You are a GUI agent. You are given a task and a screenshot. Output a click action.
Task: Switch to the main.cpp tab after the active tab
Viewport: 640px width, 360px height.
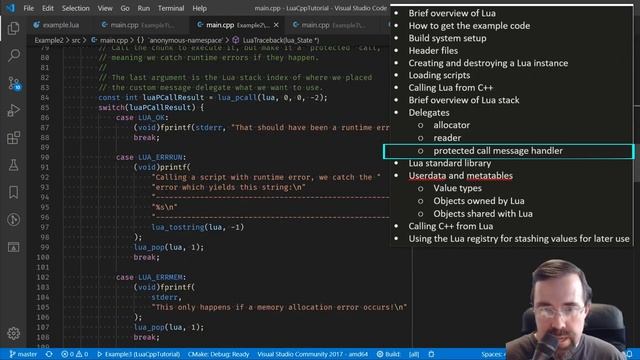(333, 25)
